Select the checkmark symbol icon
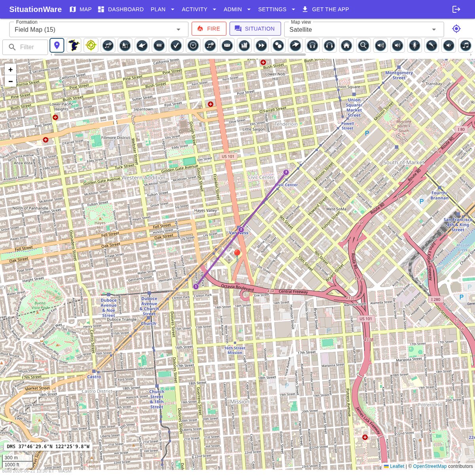Image resolution: width=475 pixels, height=476 pixels. pos(176,46)
